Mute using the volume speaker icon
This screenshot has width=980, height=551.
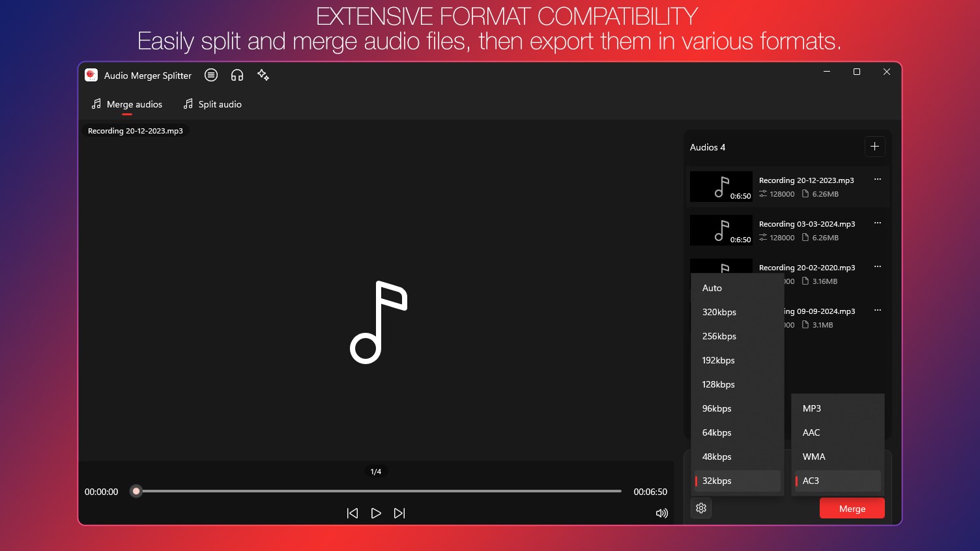click(662, 513)
